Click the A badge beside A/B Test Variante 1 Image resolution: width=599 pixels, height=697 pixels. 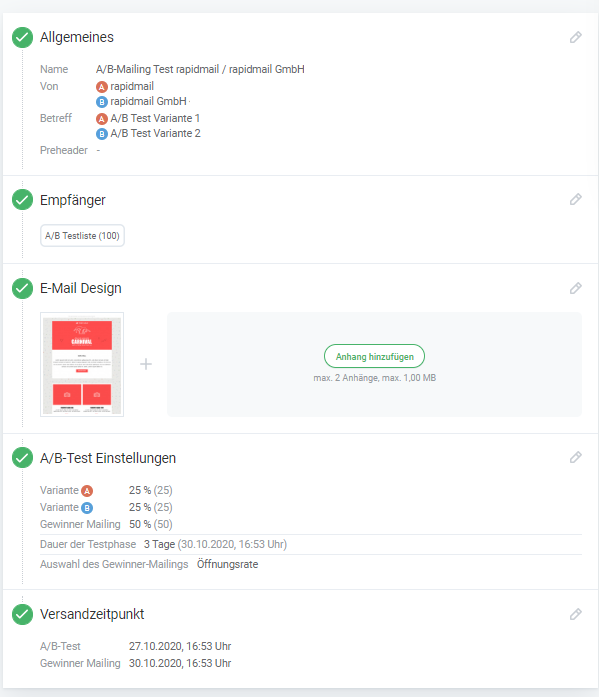pos(102,119)
